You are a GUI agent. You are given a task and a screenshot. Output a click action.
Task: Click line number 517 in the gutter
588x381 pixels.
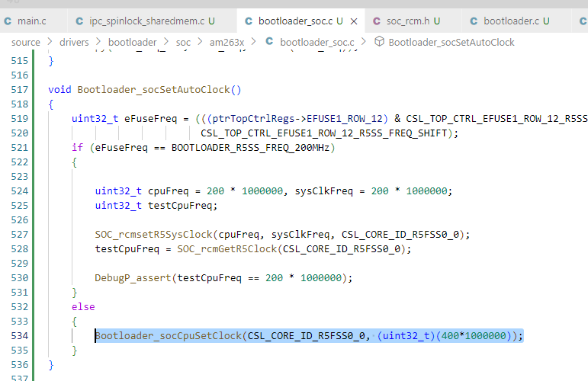click(x=20, y=90)
